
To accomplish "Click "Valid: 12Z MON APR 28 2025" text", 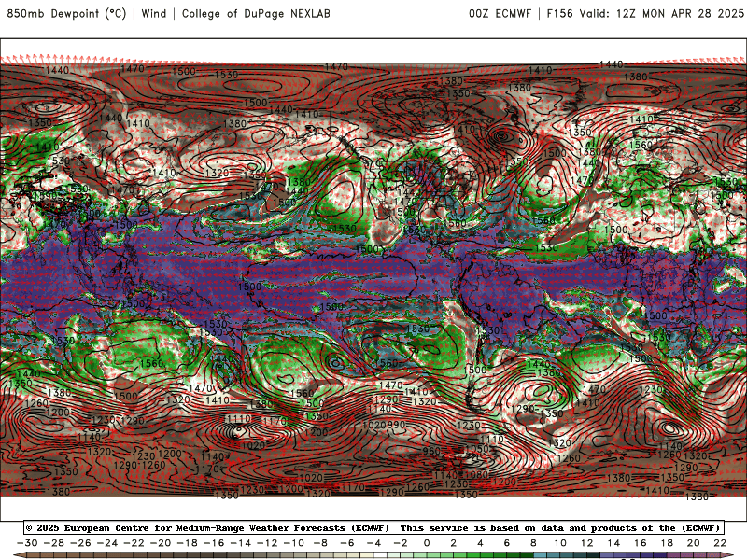I will 661,13.
